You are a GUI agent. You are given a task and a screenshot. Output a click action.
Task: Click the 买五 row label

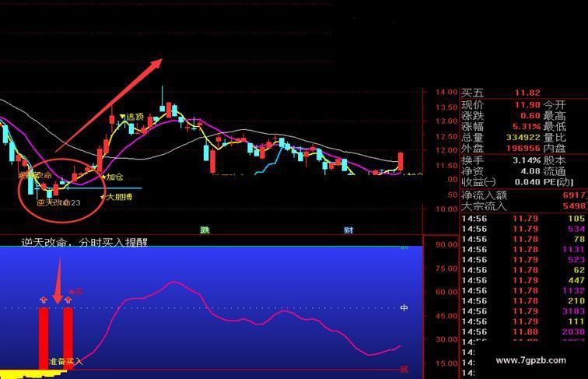click(x=473, y=93)
